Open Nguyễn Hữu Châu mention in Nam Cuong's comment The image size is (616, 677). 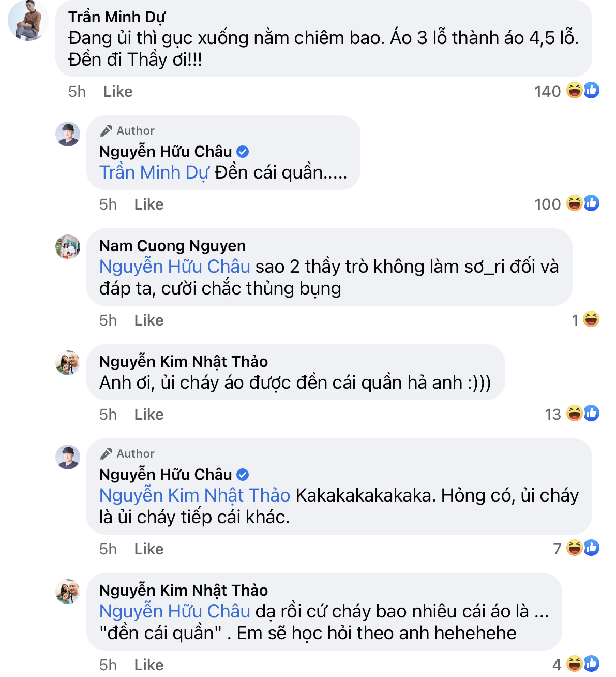(175, 267)
